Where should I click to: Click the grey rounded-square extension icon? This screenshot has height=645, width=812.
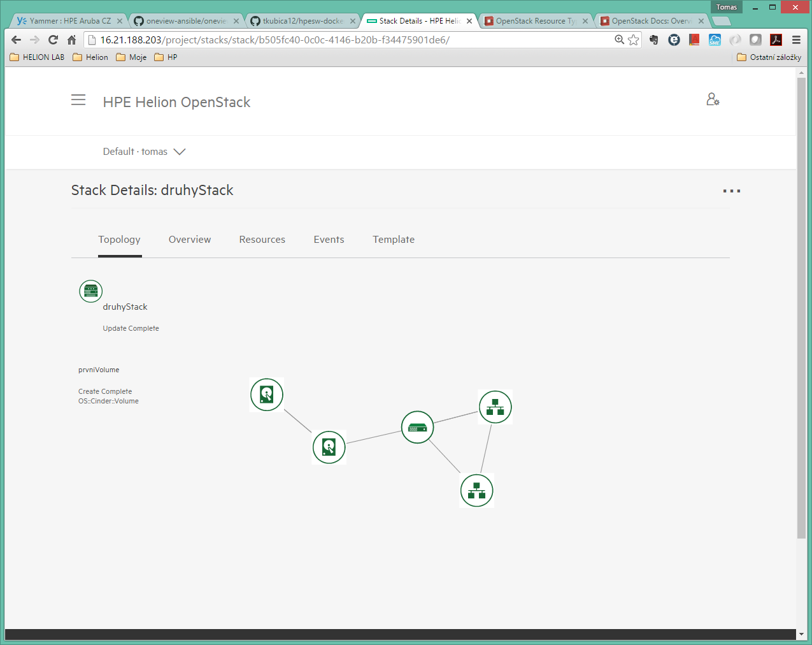pyautogui.click(x=755, y=40)
